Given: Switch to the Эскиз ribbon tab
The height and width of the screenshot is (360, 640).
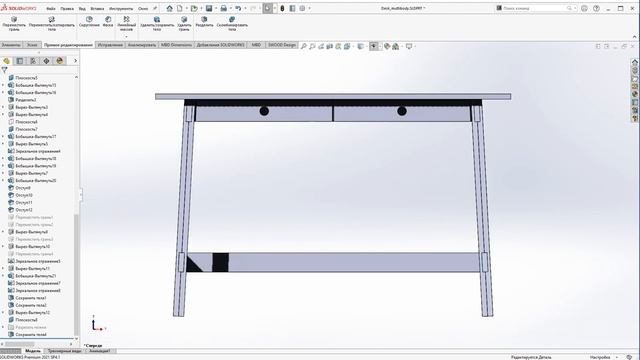Looking at the screenshot, I should [32, 45].
